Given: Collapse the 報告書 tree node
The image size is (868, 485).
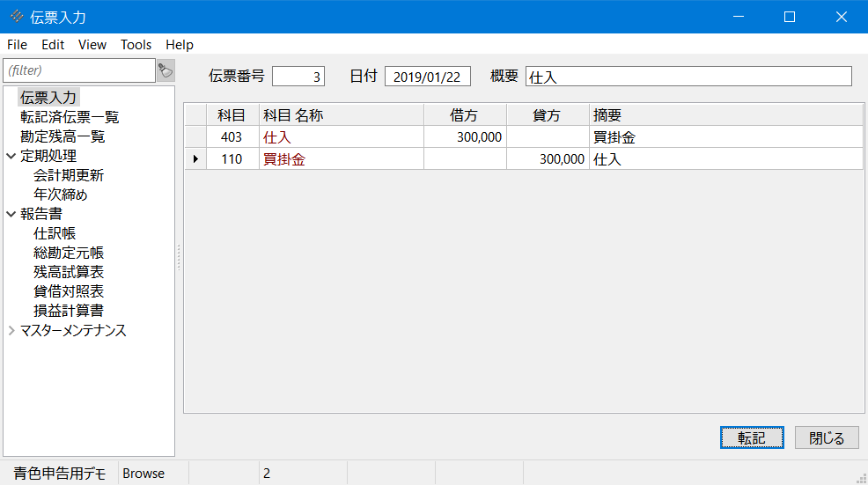Looking at the screenshot, I should point(11,214).
